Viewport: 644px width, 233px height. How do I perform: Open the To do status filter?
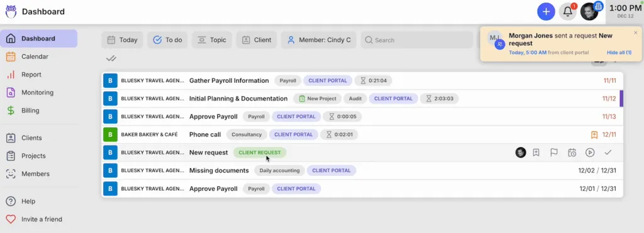coord(167,40)
